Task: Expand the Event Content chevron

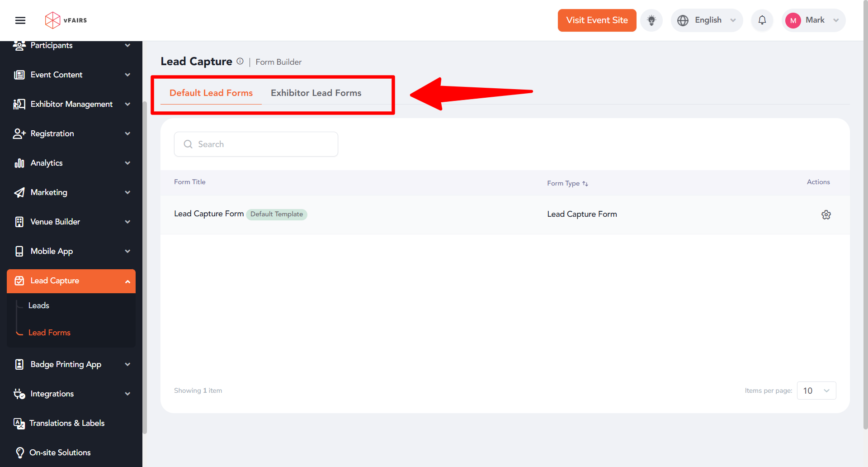Action: pos(127,75)
